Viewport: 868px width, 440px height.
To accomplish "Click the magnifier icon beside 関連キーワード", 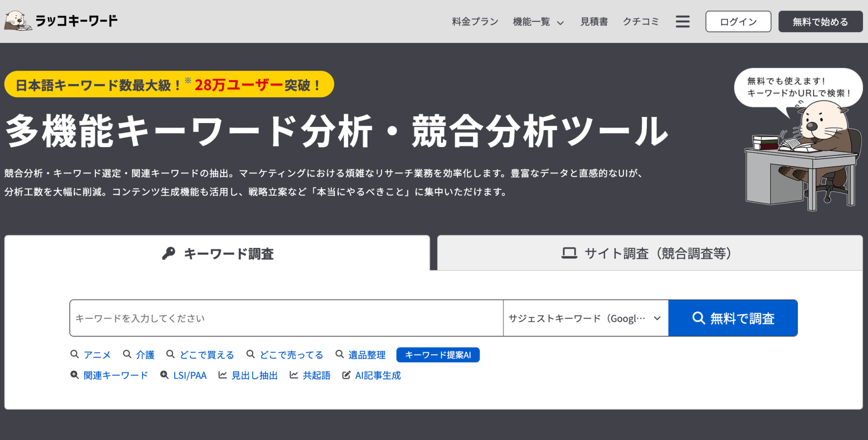I will [74, 375].
